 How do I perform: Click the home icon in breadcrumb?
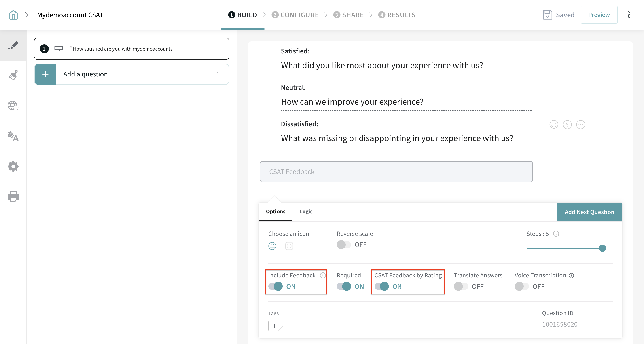(x=13, y=15)
